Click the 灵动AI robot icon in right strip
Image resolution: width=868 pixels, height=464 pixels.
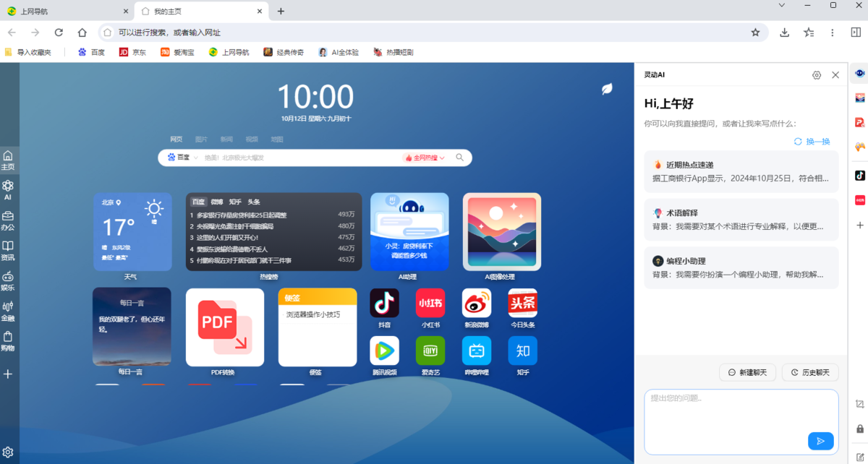coord(860,74)
